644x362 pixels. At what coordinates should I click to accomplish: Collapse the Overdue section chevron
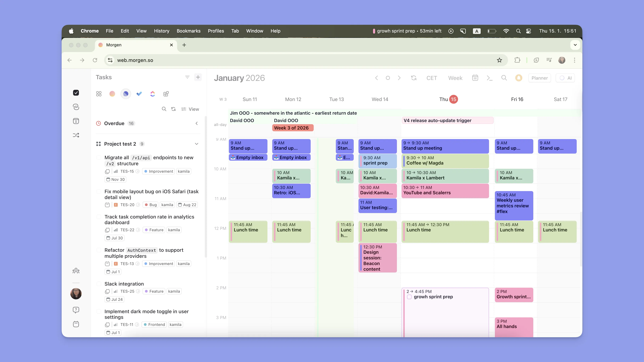197,123
